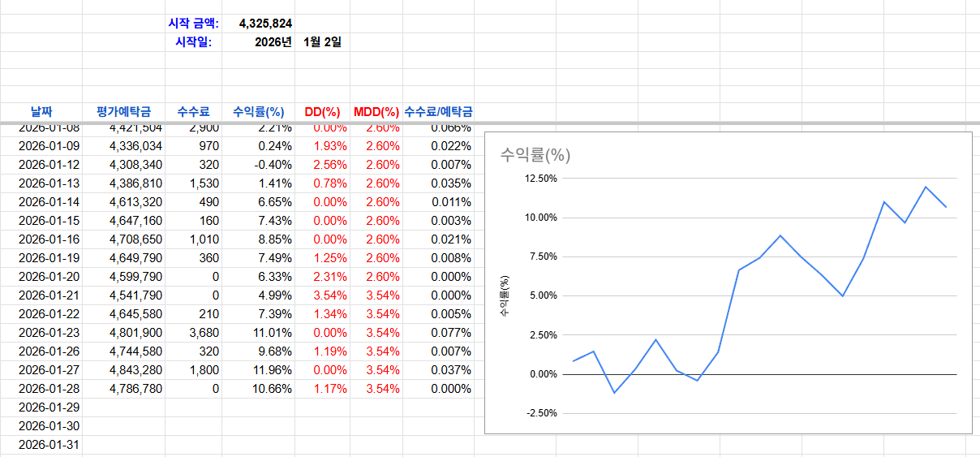
Task: Click the fee cell 1,800
Action: (192, 370)
